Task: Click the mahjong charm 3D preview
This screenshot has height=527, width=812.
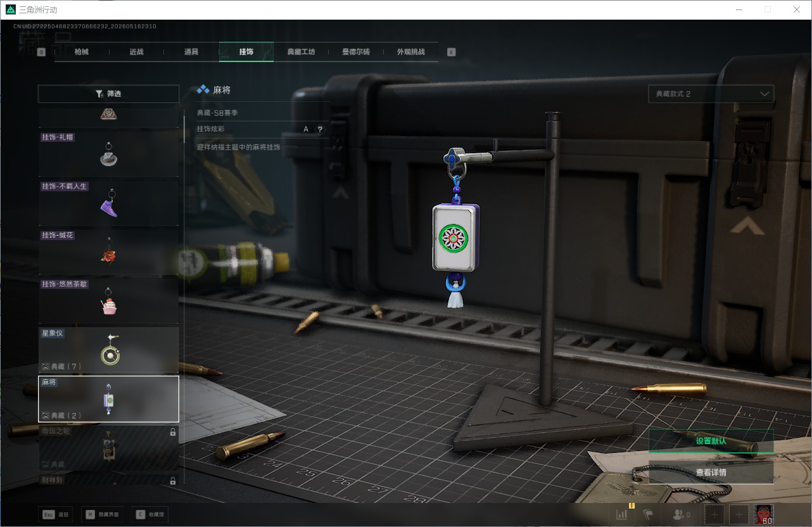Action: (x=455, y=237)
